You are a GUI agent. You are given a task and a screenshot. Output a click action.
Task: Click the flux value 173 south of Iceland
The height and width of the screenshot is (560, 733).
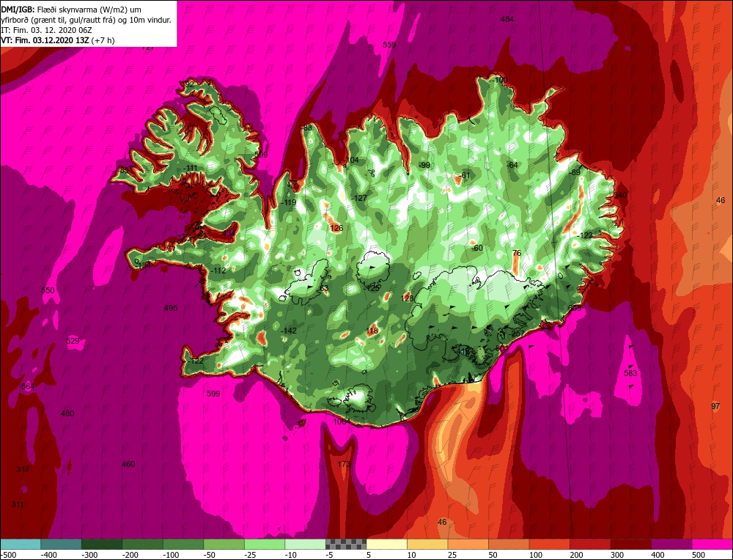pos(344,464)
